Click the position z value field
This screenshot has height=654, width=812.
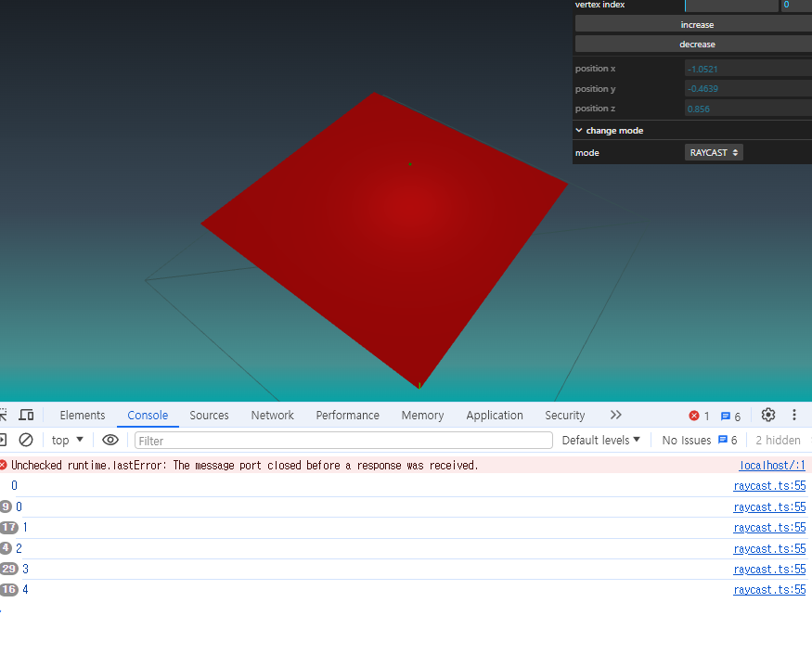748,109
